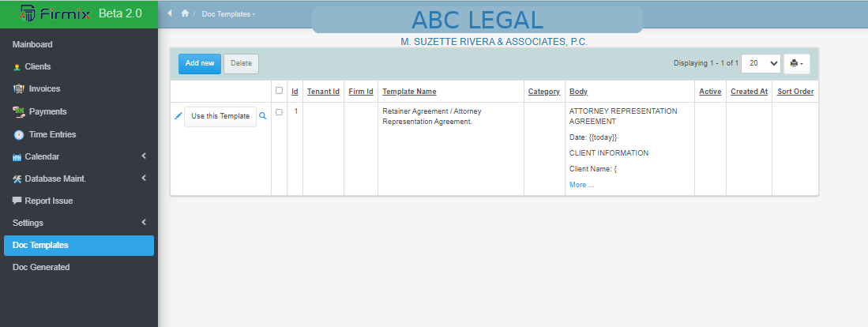The width and height of the screenshot is (868, 327).
Task: Click the Date: {{today}} body line
Action: tap(593, 137)
